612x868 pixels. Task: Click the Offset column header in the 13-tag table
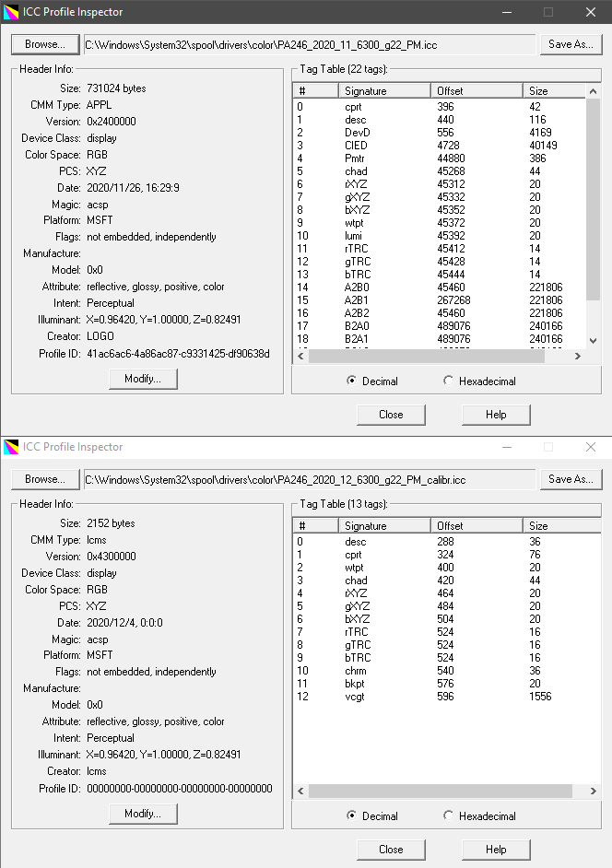click(x=476, y=526)
